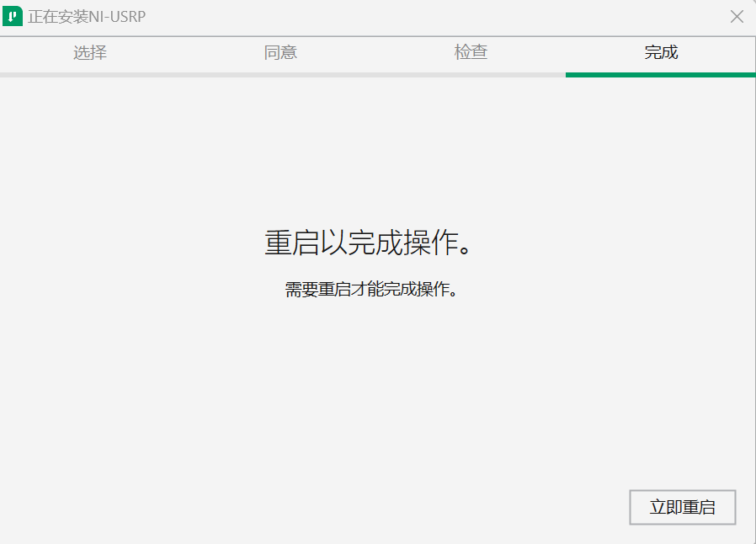756x544 pixels.
Task: Select the green installer icon in title bar
Action: 12,16
